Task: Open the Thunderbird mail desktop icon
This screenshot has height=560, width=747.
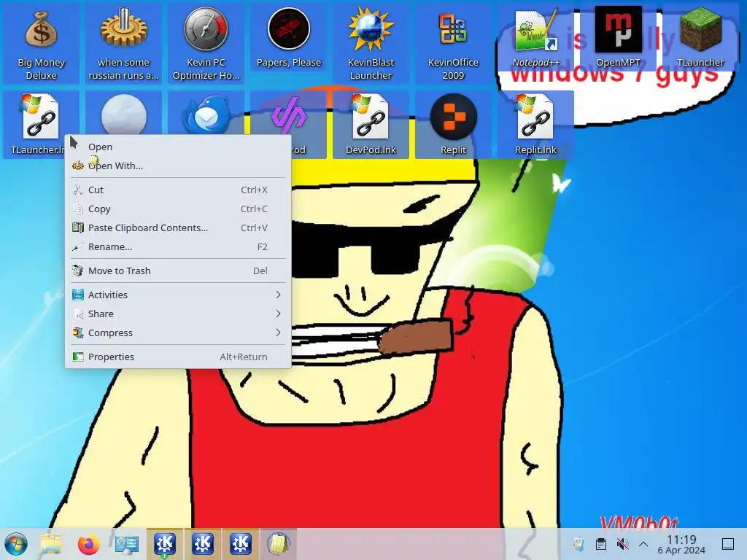Action: pos(206,114)
